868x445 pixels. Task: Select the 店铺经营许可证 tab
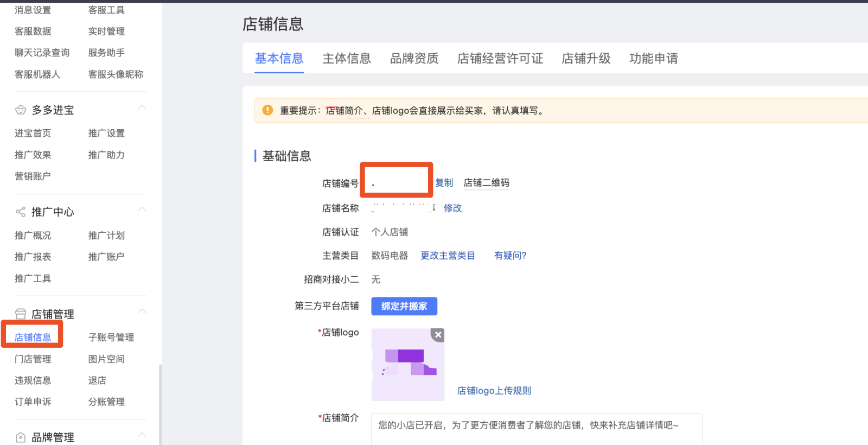[500, 59]
